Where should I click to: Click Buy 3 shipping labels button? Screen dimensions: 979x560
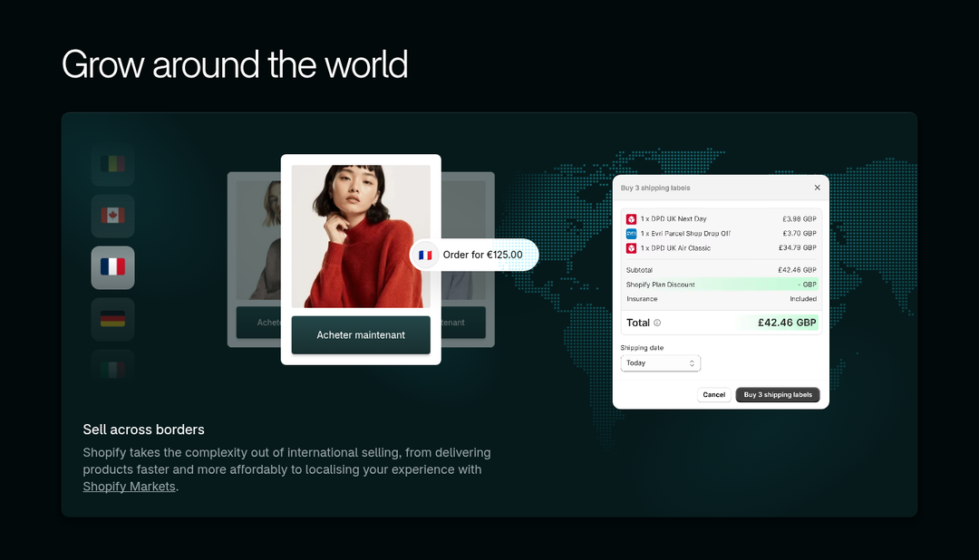coord(778,394)
